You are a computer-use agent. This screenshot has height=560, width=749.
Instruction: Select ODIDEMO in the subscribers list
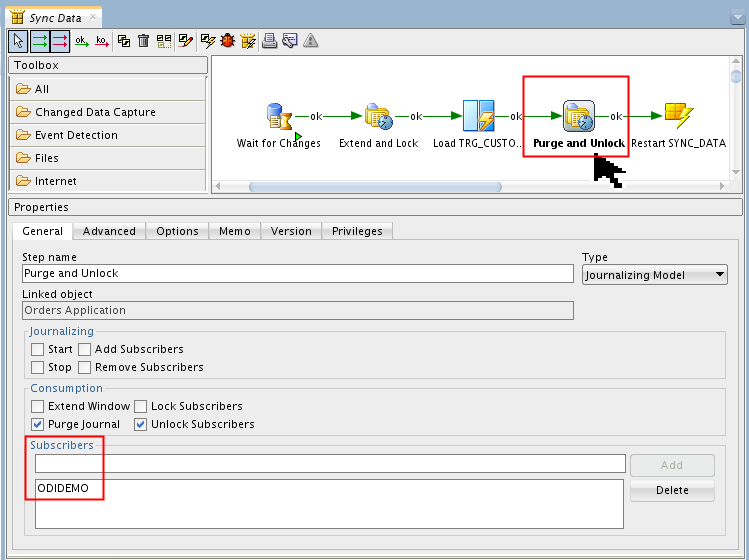[63, 488]
